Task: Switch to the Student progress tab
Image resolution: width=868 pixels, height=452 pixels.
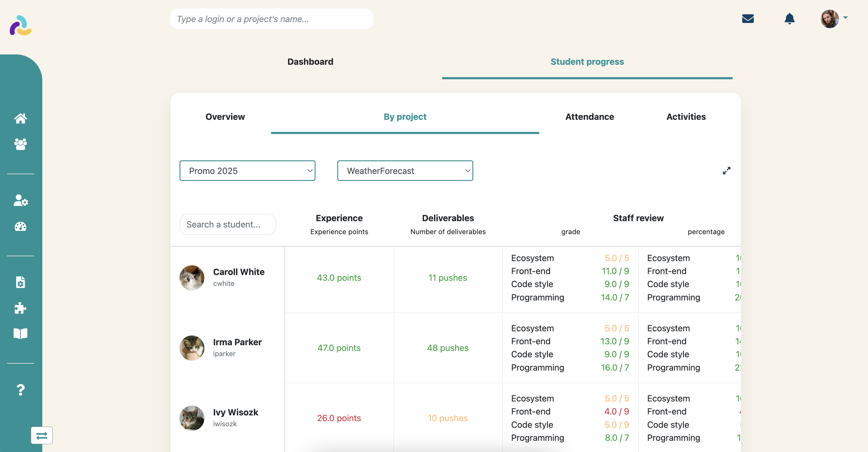Action: pyautogui.click(x=587, y=62)
